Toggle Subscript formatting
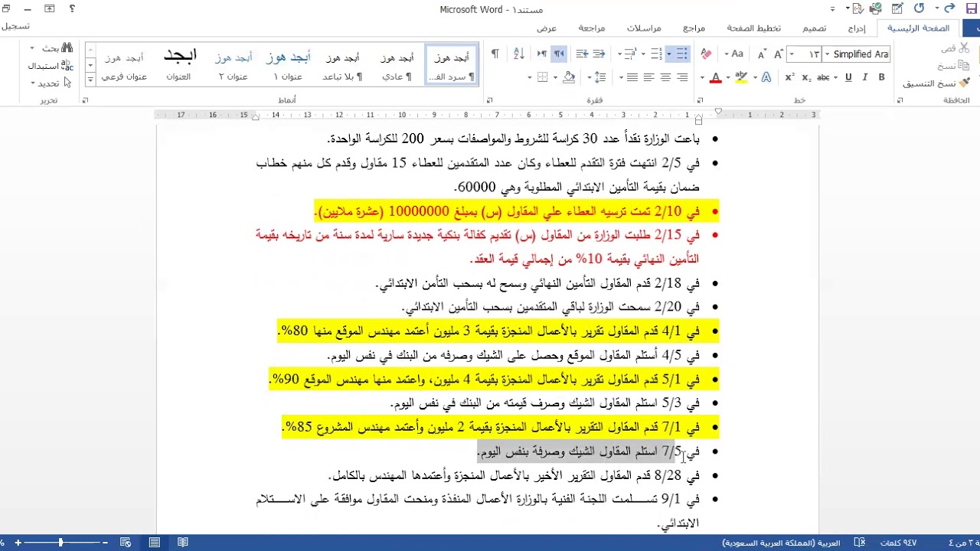Viewport: 980px width, 551px height. [x=806, y=77]
